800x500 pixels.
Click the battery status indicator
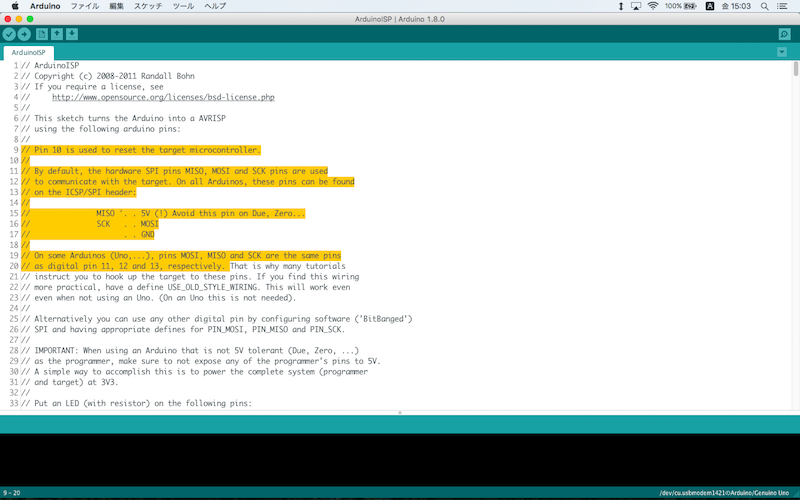tap(681, 6)
